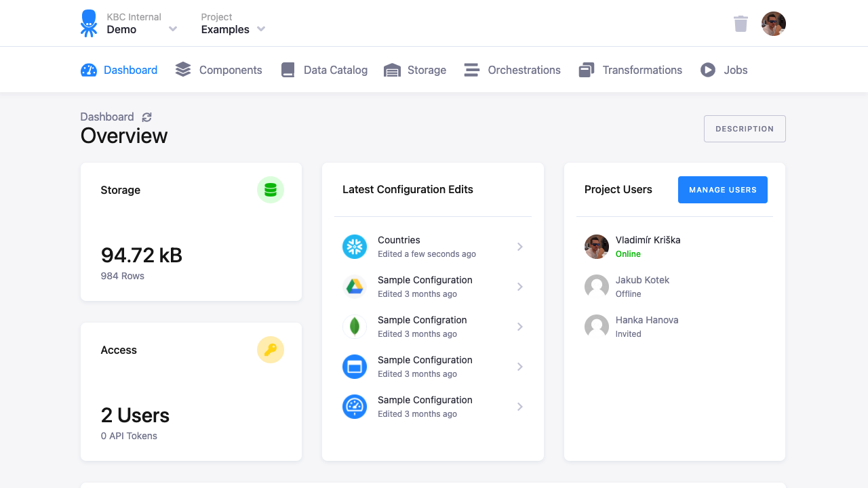
Task: Open Countries configuration via chevron arrow
Action: (x=520, y=247)
